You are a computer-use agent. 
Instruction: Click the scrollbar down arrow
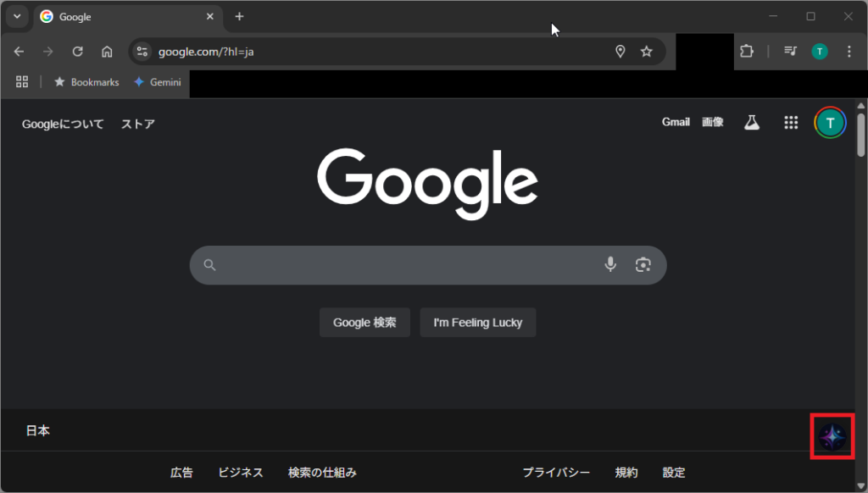coord(861,486)
